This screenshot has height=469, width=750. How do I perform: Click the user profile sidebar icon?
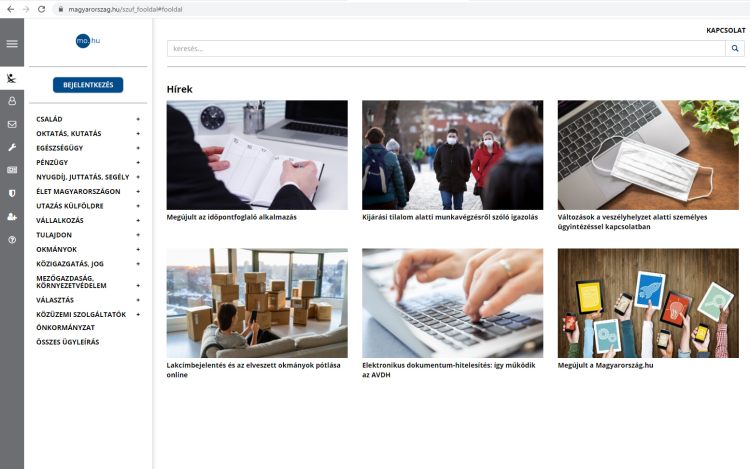point(12,101)
